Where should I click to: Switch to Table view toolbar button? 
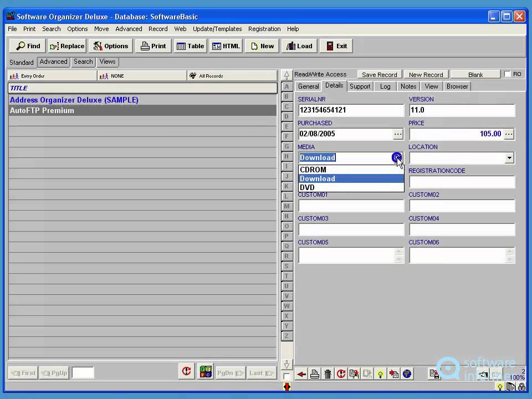tap(190, 46)
